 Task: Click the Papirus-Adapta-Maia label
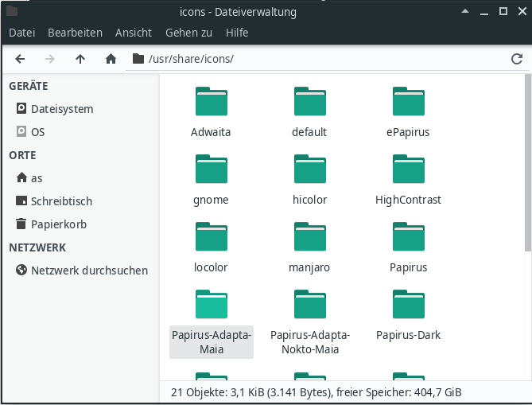click(212, 342)
